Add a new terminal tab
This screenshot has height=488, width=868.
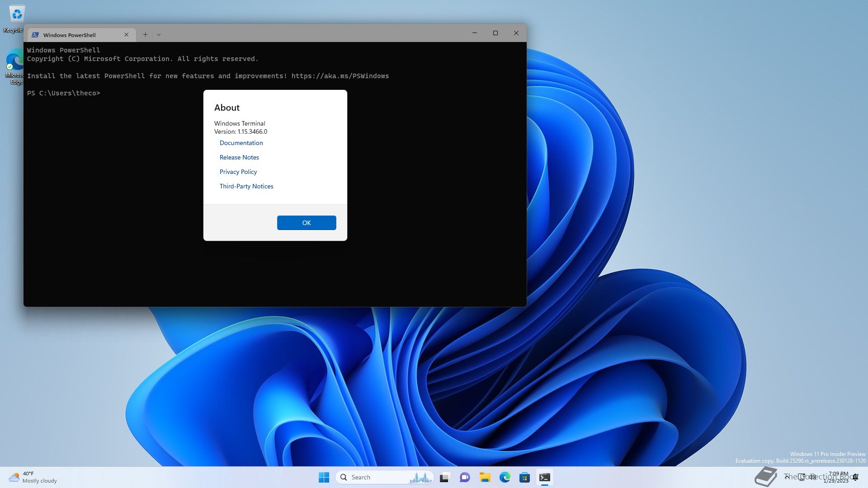tap(145, 35)
